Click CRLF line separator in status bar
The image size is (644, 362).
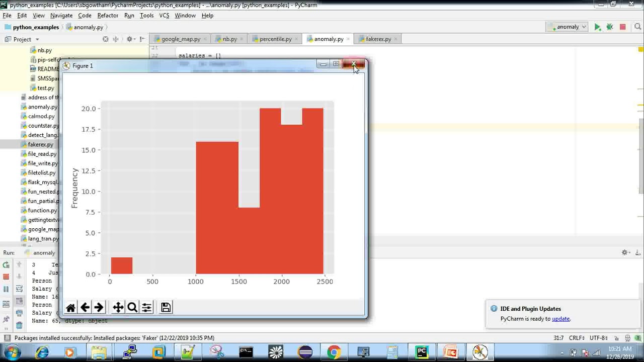577,338
